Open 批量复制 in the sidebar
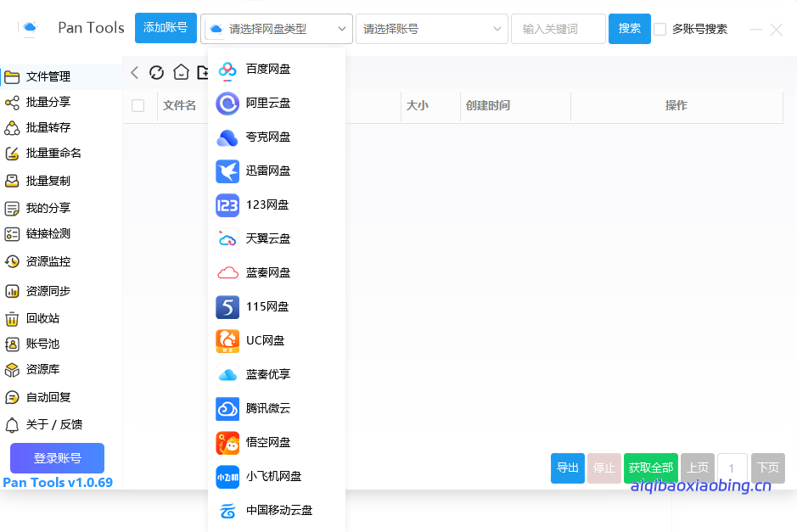The height and width of the screenshot is (532, 797). [48, 181]
